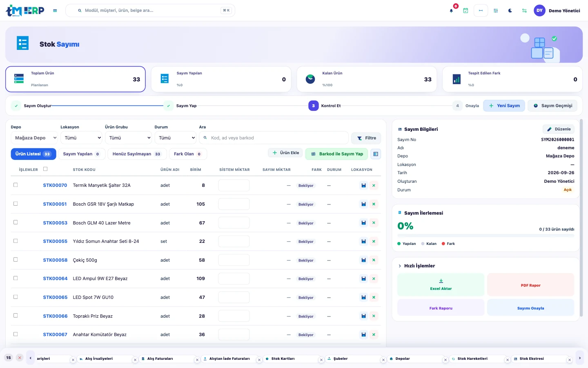Open the calendar icon in top bar

465,11
